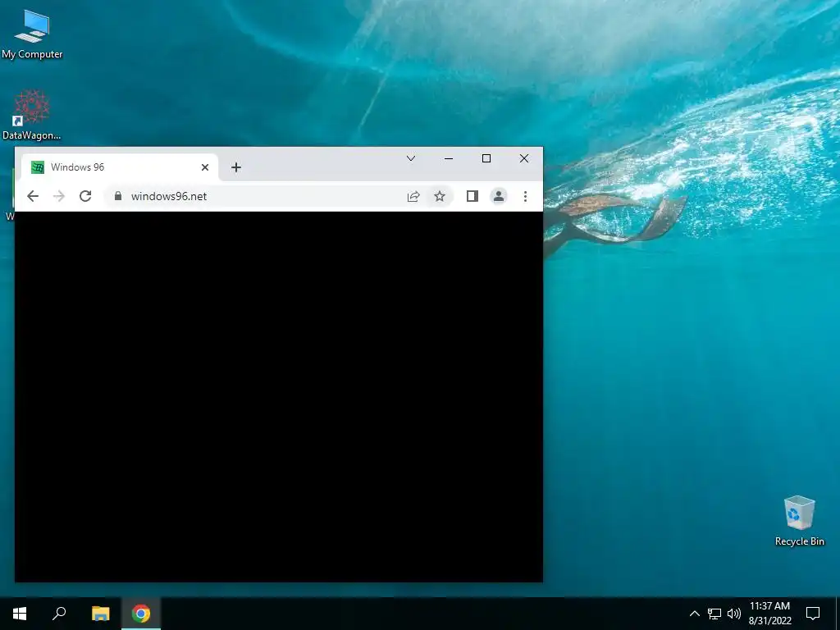Select the DataWagon desktop shortcut

tap(32, 115)
